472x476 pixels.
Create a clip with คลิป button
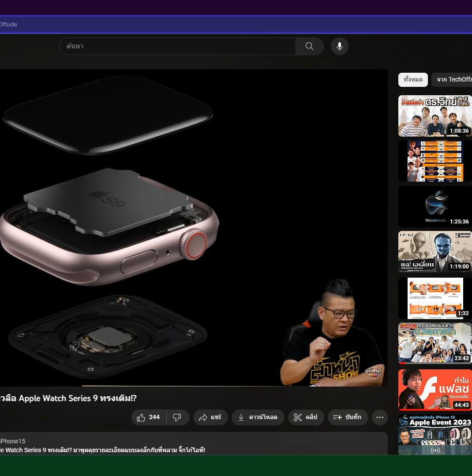tap(306, 417)
